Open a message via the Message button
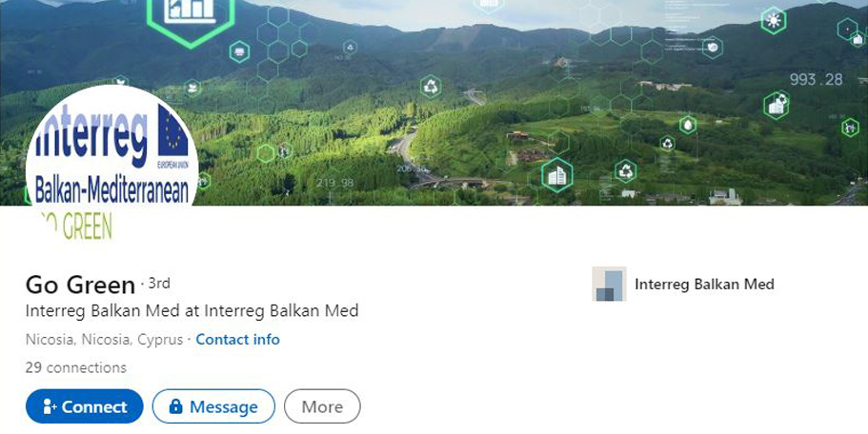Screen dimensions: 868x434 (x=213, y=406)
